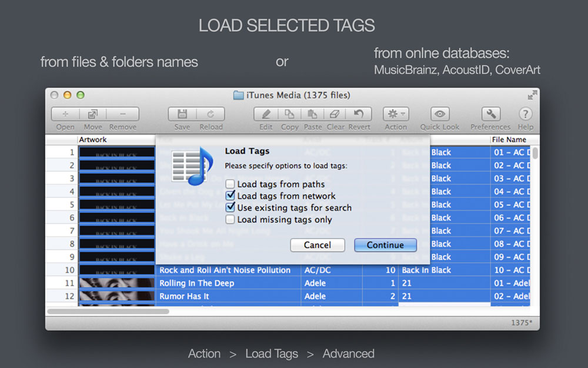Open Help with the question mark icon
This screenshot has width=588, height=368.
pyautogui.click(x=525, y=114)
